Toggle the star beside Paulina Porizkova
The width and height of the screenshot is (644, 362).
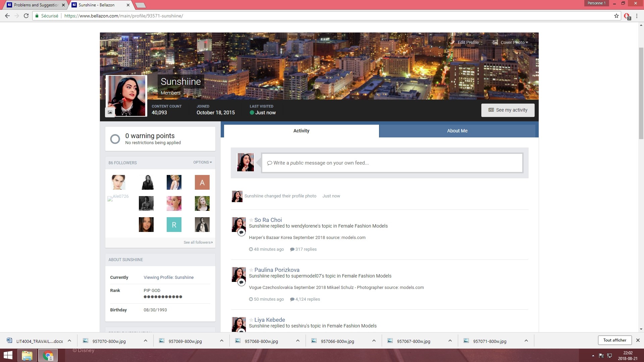click(x=251, y=270)
